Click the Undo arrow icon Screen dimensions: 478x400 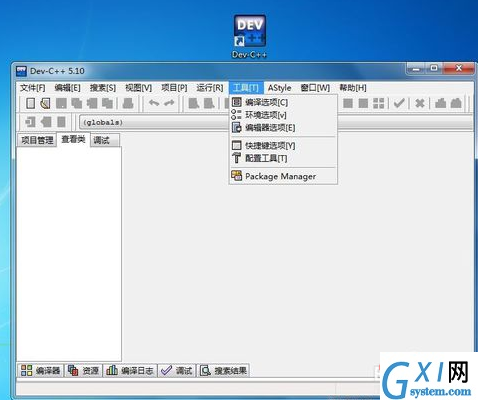pos(154,103)
